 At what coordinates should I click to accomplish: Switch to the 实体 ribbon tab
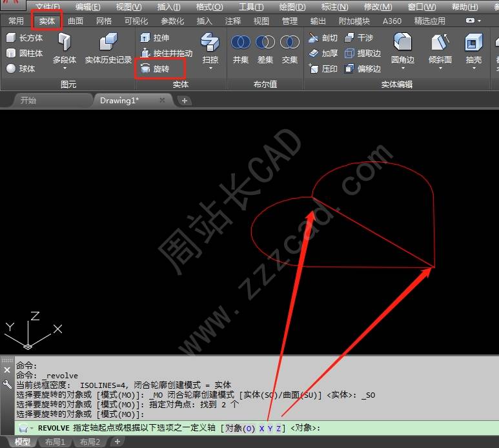point(47,21)
